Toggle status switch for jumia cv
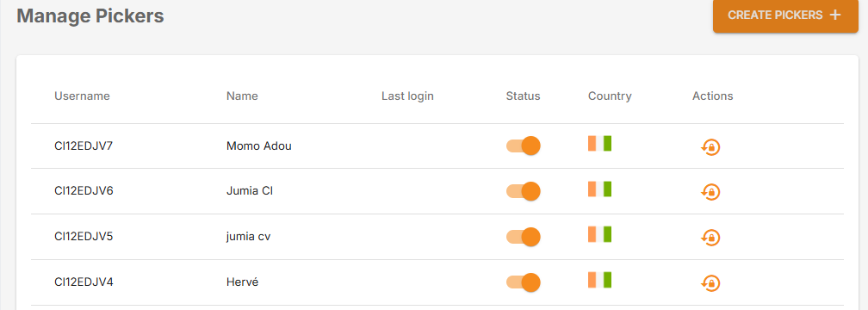868x310 pixels. pos(524,237)
